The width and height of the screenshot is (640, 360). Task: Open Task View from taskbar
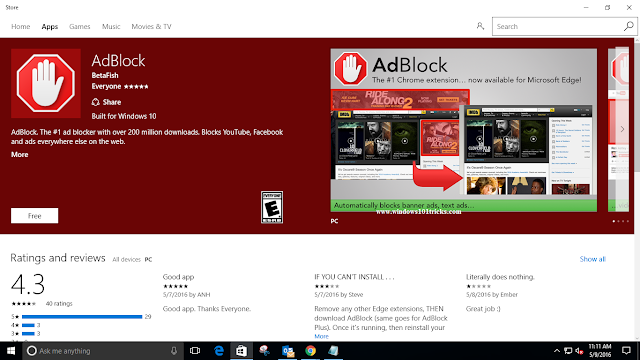pos(195,351)
